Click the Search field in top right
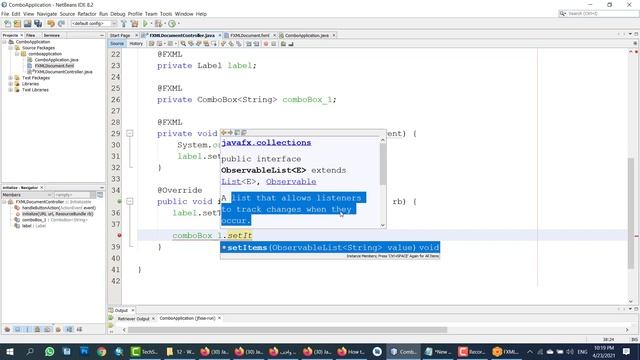Screen dimensions: 640x360 (598, 13)
